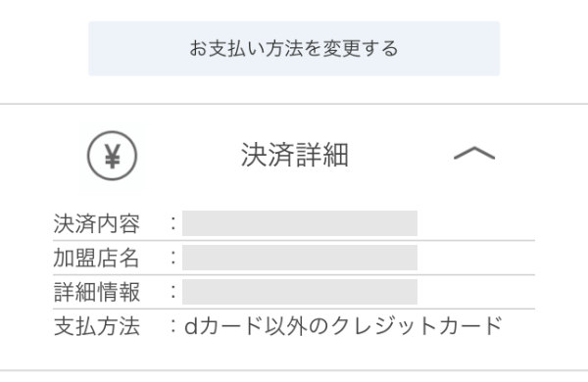Click the gray redacted 詳細情報 value box
The image size is (588, 382).
pos(300,292)
